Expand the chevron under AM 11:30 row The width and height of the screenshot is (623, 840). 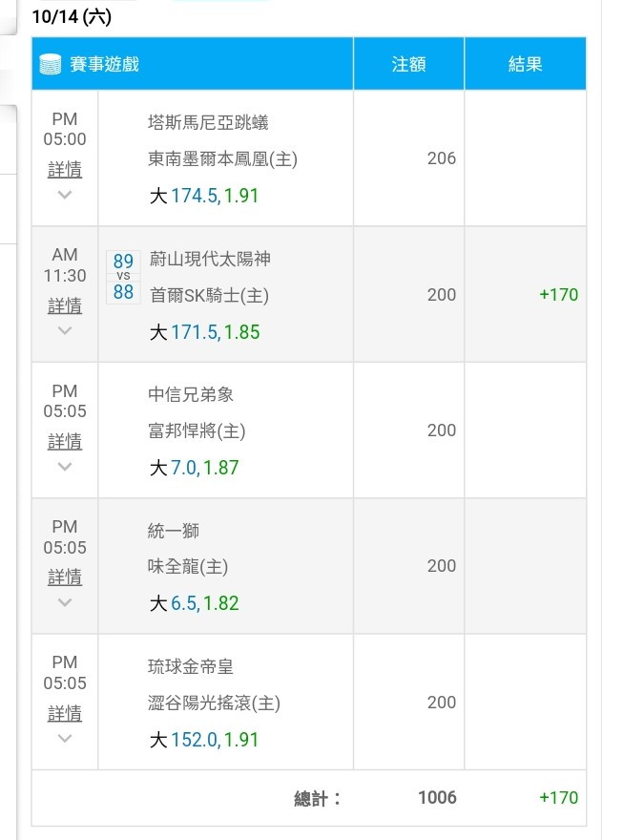(65, 330)
